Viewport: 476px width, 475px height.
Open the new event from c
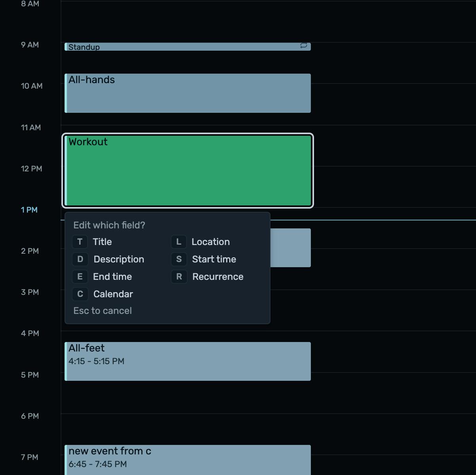pos(188,460)
